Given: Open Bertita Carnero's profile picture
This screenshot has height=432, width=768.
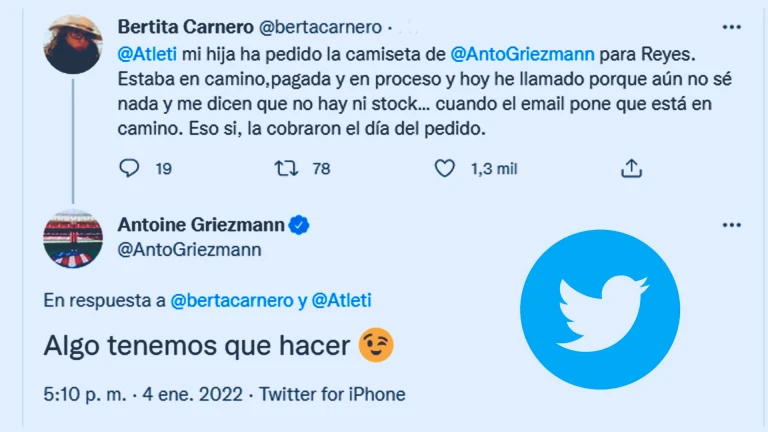Looking at the screenshot, I should click(x=75, y=44).
